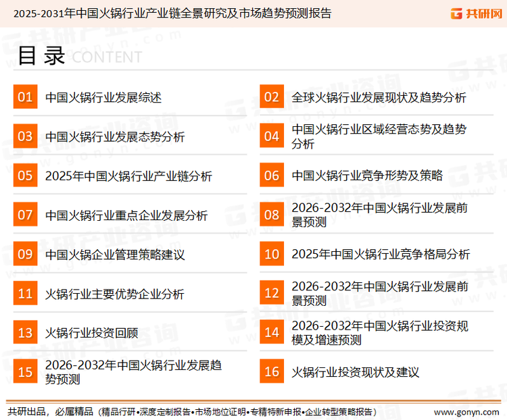Click the orange 01 number box
The height and width of the screenshot is (420, 507).
[x=25, y=97]
